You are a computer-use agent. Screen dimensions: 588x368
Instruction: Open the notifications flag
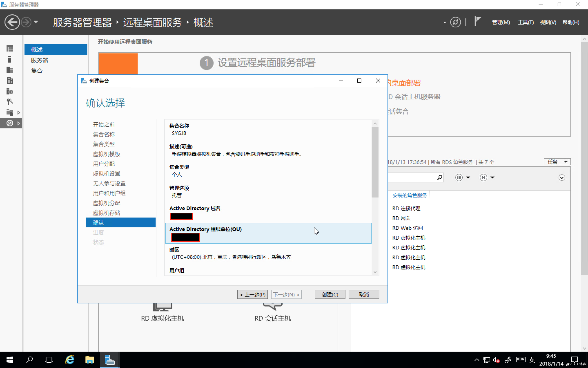pyautogui.click(x=478, y=21)
